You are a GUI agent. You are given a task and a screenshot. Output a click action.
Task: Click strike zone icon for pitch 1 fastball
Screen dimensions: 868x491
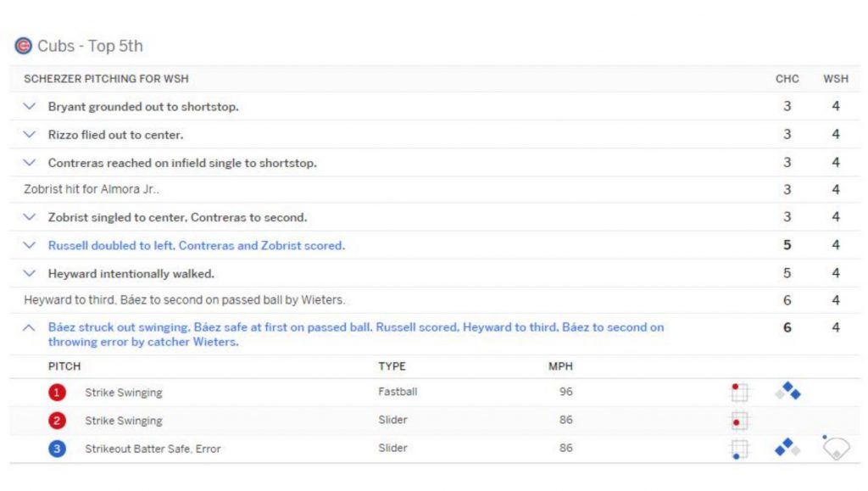pos(739,392)
